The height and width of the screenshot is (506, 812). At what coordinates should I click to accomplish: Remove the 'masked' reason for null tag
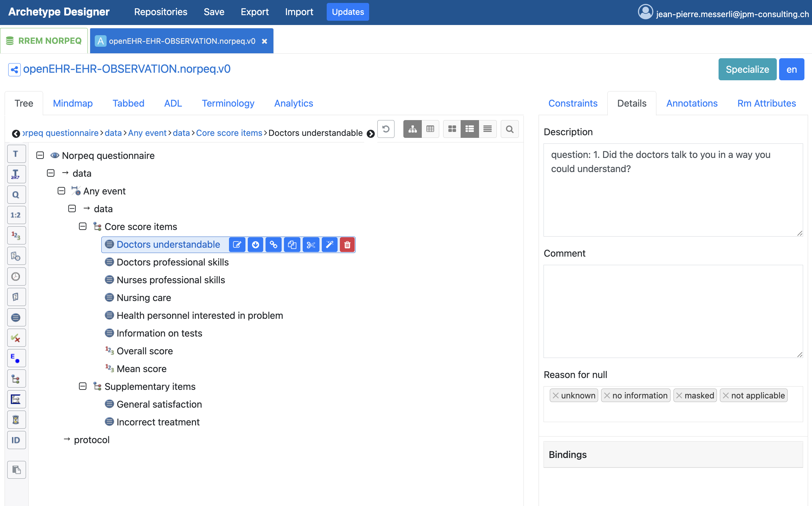pyautogui.click(x=679, y=395)
